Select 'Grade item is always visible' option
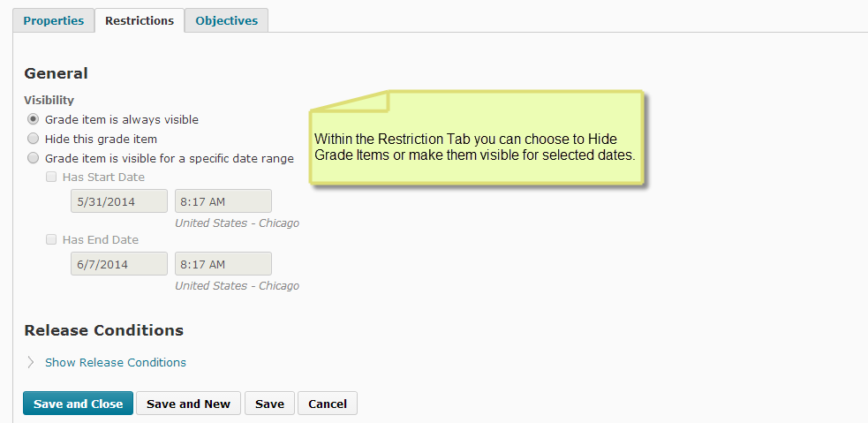Image resolution: width=868 pixels, height=423 pixels. (x=34, y=119)
